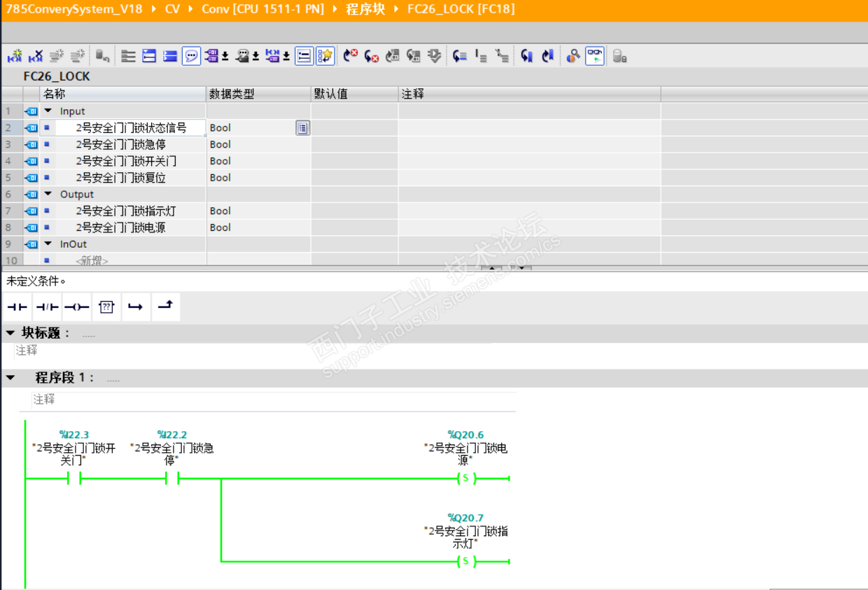Click the magnifier over colored circle icon

point(573,56)
